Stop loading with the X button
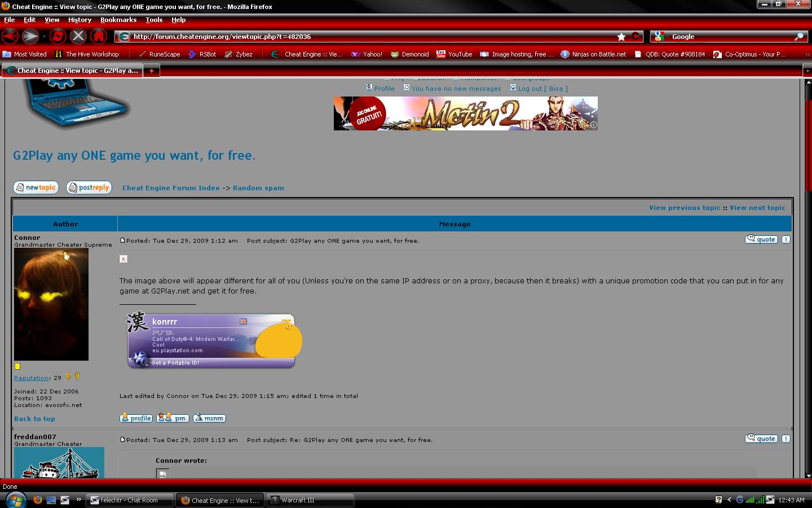812x508 pixels. pyautogui.click(x=78, y=37)
